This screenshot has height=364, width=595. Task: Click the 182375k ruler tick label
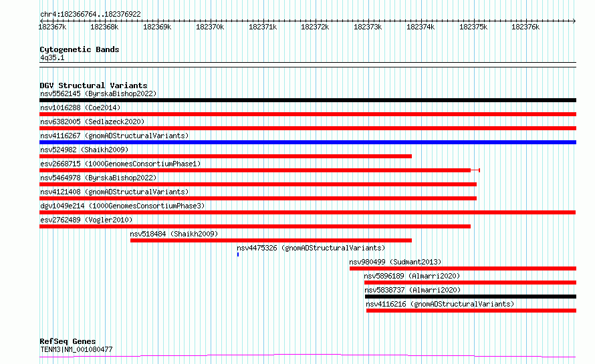473,27
